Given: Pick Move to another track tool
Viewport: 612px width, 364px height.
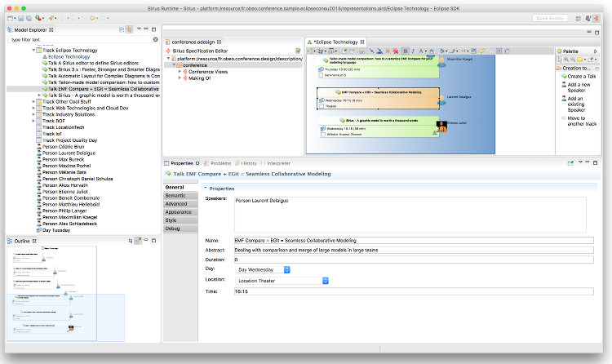Looking at the screenshot, I should click(579, 121).
